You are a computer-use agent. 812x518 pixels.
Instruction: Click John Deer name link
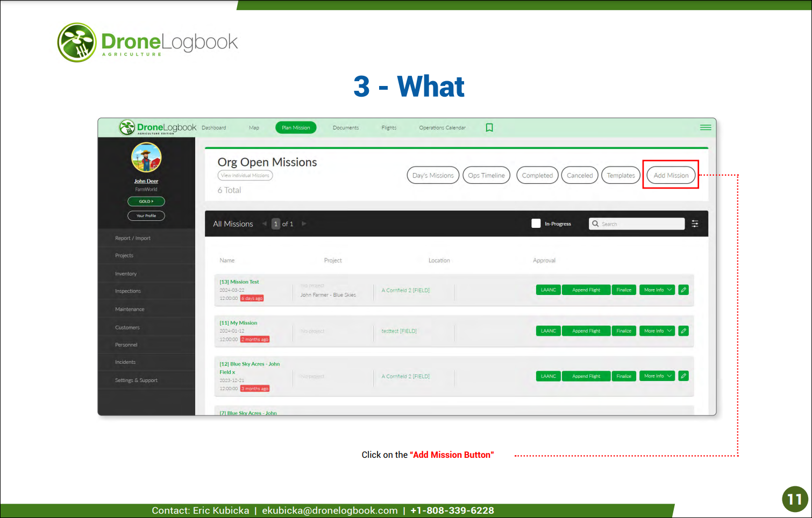click(146, 181)
